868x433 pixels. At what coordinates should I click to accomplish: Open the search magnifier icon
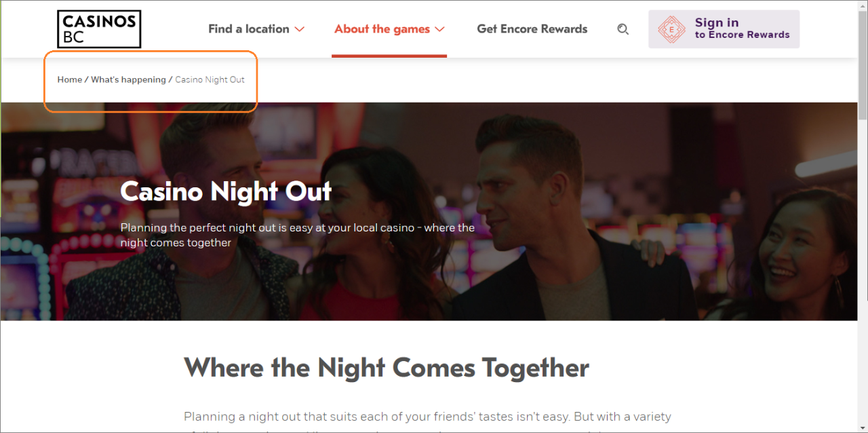tap(623, 29)
